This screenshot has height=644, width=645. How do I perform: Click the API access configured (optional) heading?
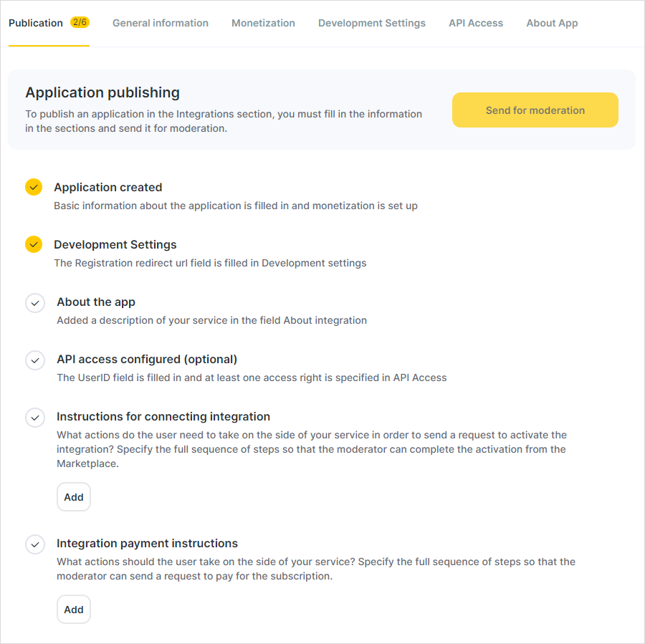[147, 359]
